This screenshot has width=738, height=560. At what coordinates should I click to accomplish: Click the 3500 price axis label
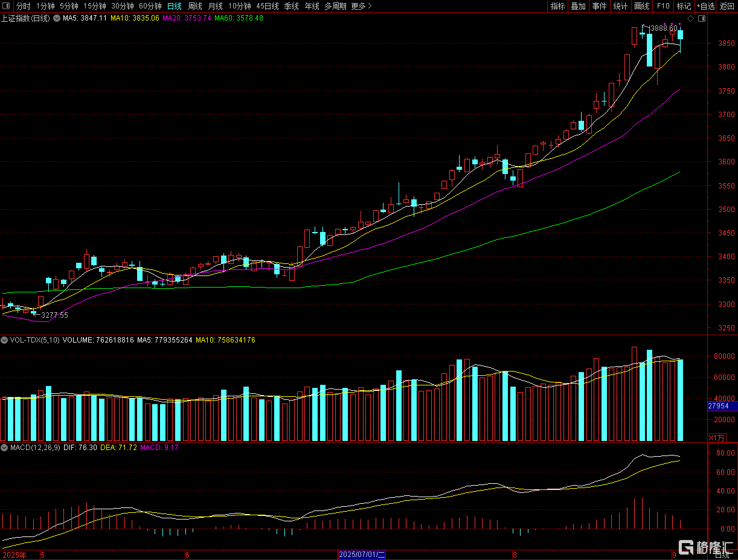[726, 210]
